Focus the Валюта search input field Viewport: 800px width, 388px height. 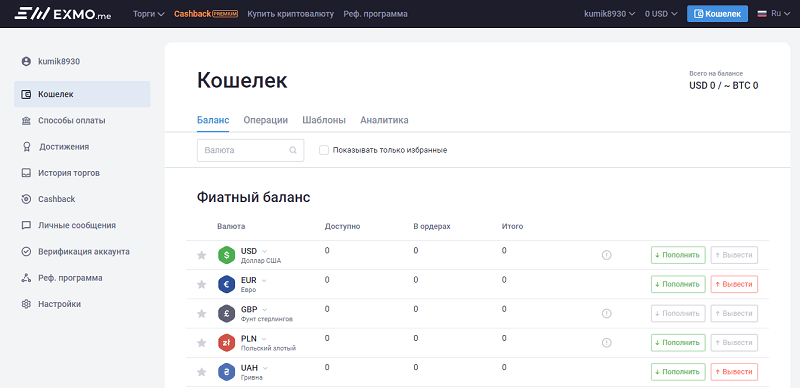click(251, 151)
